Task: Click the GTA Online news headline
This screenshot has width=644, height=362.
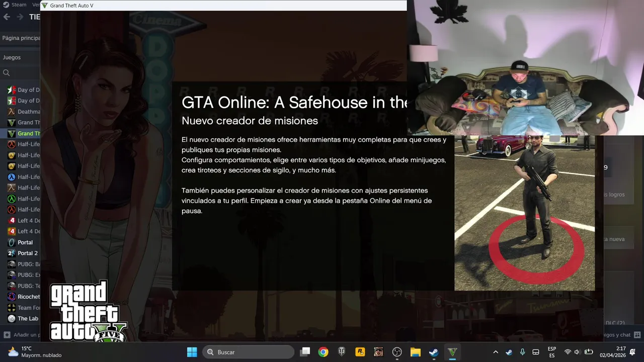Action: coord(294,103)
